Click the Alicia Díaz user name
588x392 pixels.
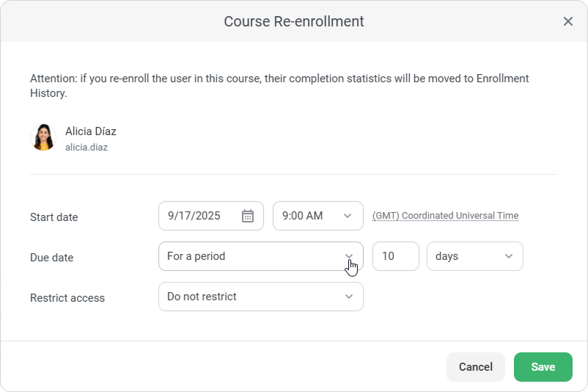click(x=91, y=131)
